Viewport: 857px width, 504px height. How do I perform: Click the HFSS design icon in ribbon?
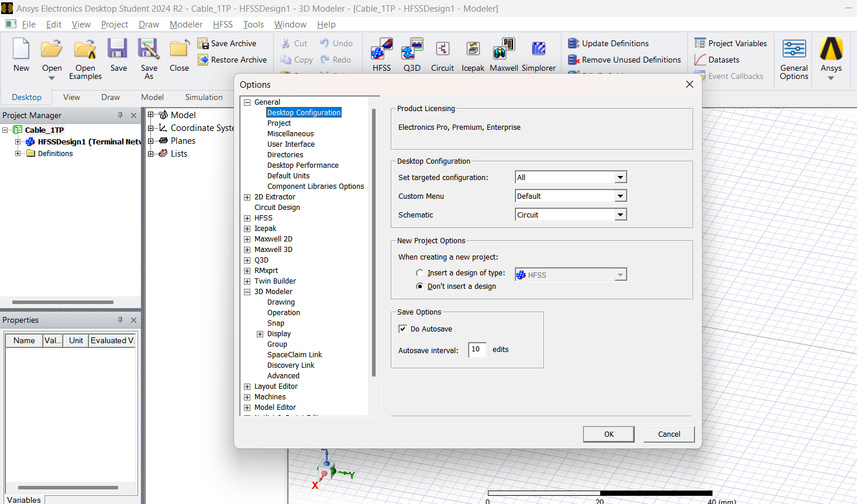point(381,50)
